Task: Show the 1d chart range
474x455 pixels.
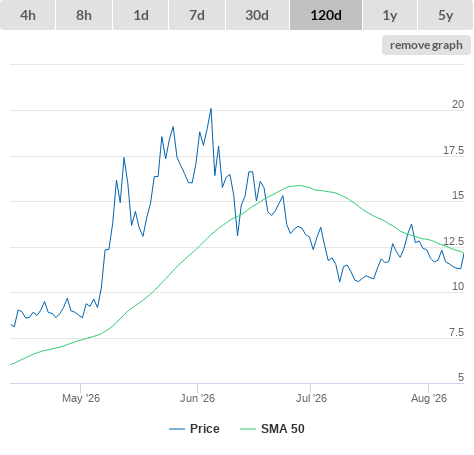Action: tap(141, 15)
